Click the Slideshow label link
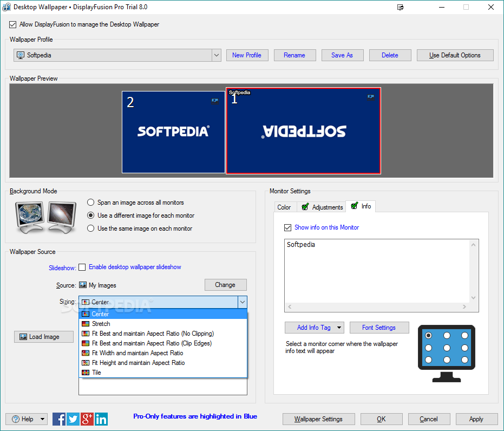504x431 pixels. [62, 267]
